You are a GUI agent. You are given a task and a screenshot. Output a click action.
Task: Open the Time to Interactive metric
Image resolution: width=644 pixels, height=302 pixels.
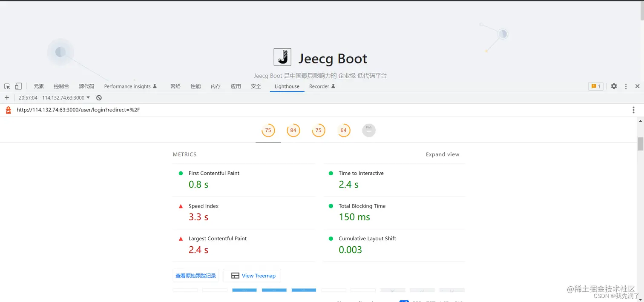click(361, 173)
